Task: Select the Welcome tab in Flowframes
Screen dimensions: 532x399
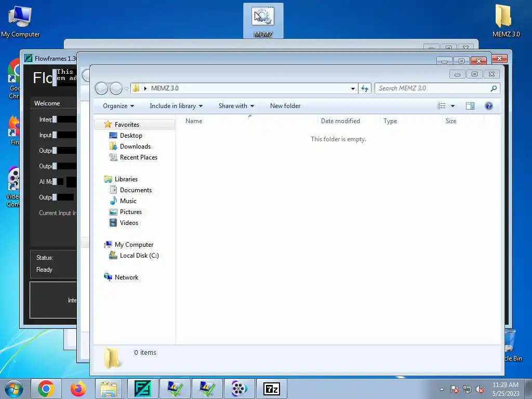Action: point(47,103)
